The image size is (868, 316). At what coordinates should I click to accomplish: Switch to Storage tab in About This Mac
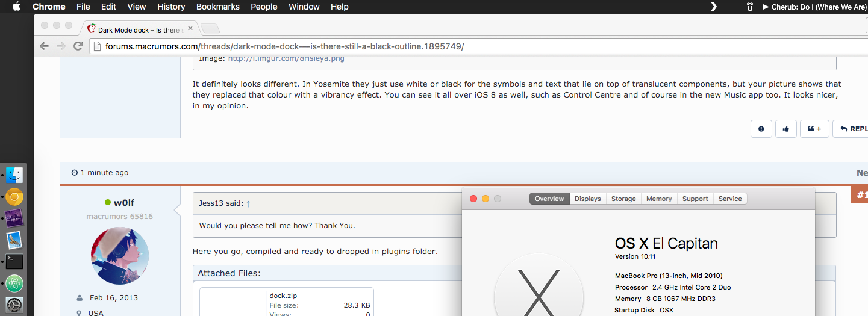click(x=623, y=199)
